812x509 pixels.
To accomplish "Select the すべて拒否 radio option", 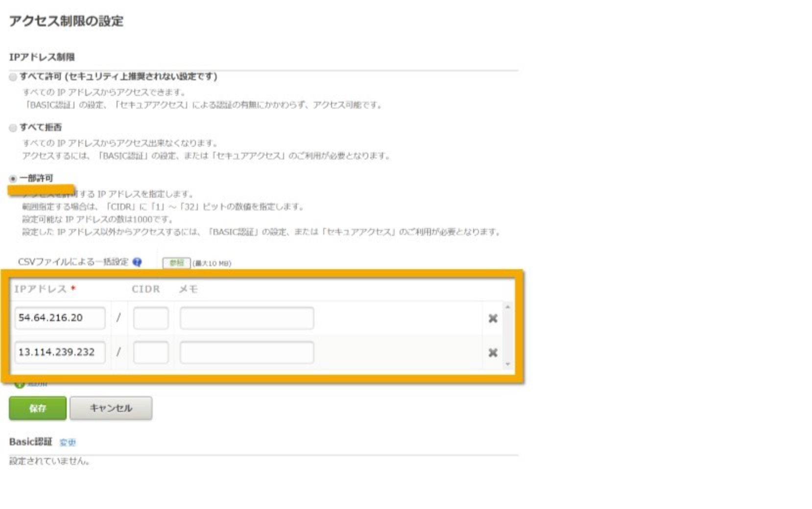I will coord(13,128).
